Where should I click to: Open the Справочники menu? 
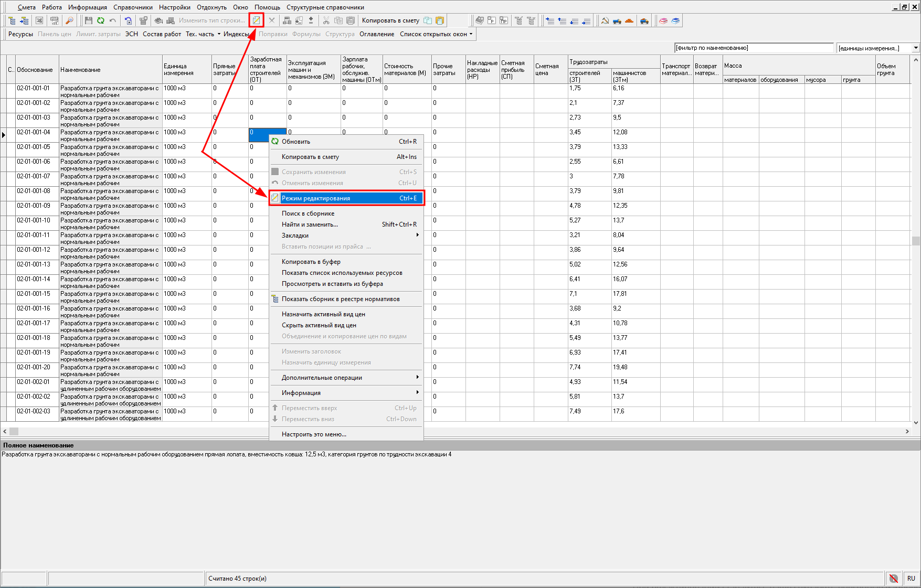(133, 7)
